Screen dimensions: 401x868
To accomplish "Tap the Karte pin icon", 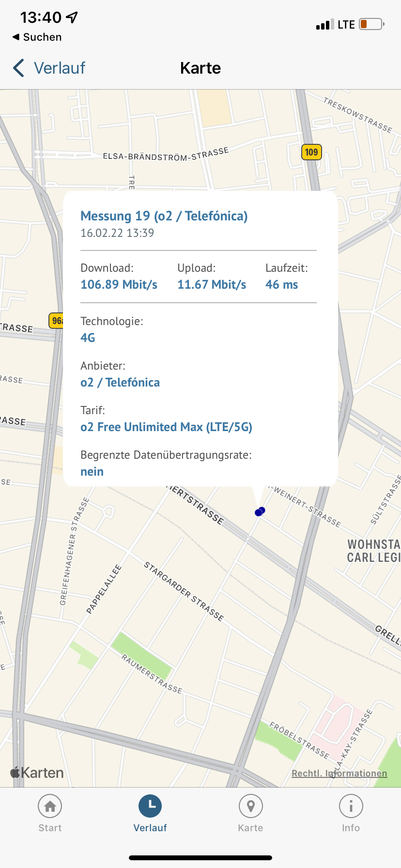I will point(250,806).
